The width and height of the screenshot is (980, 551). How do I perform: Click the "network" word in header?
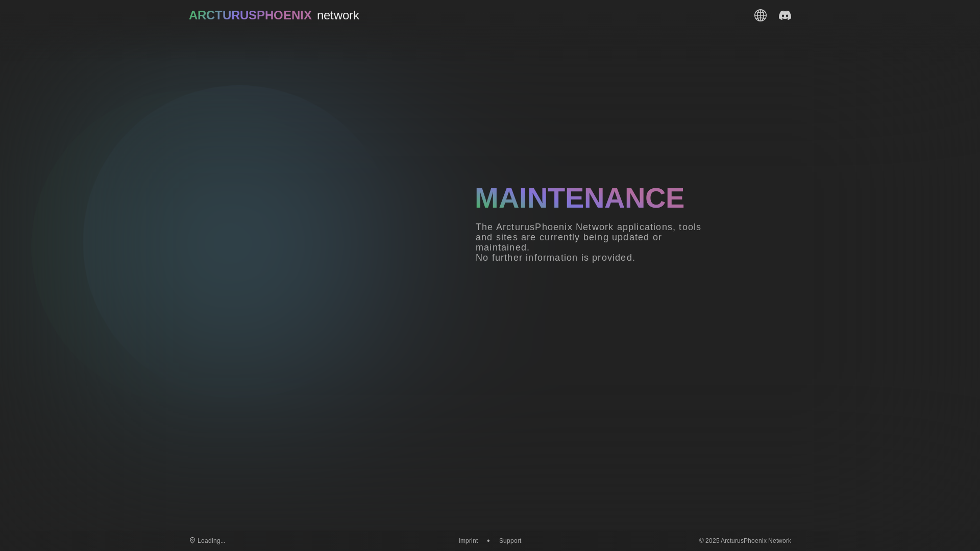[338, 15]
